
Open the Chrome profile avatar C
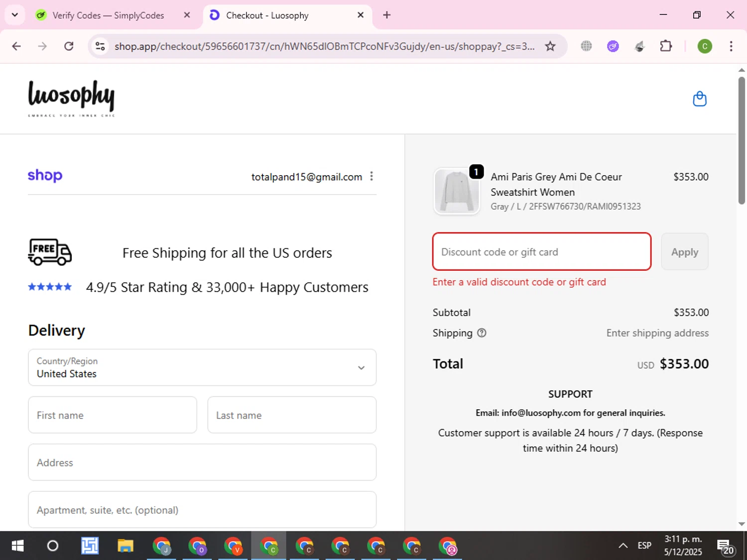pos(704,46)
